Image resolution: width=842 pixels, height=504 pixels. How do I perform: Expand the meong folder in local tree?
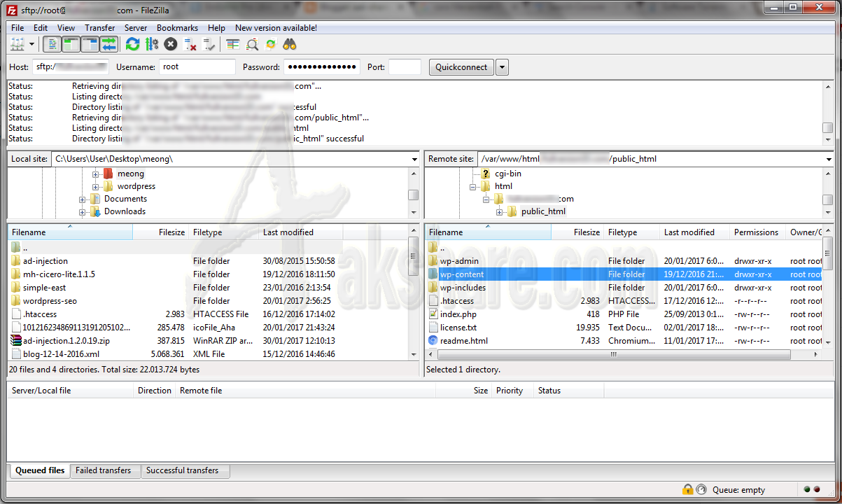click(x=95, y=174)
